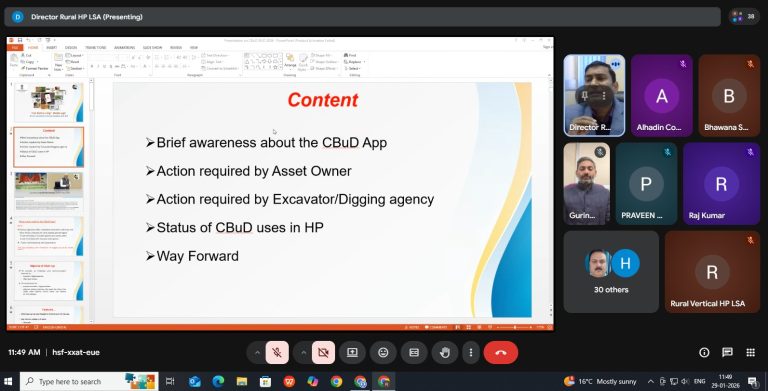The image size is (768, 391).
Task: Select Alhadin Co... participant tile
Action: [662, 96]
